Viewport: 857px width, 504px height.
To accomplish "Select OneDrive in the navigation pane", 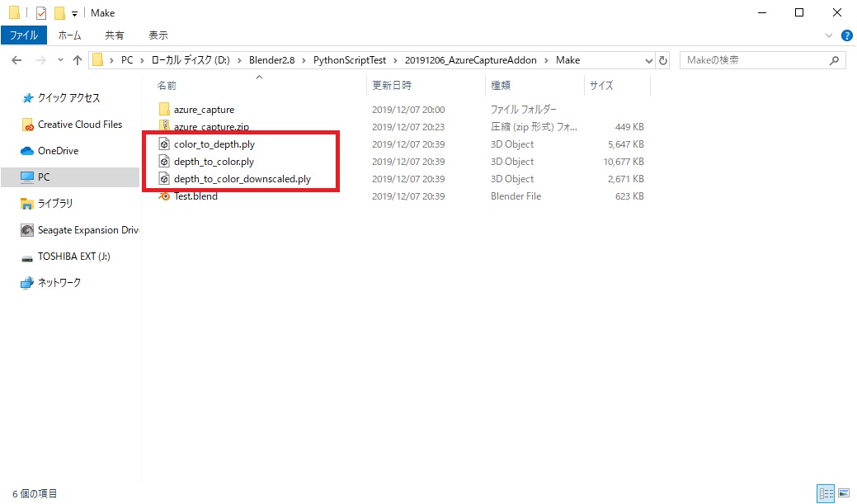I will 58,151.
